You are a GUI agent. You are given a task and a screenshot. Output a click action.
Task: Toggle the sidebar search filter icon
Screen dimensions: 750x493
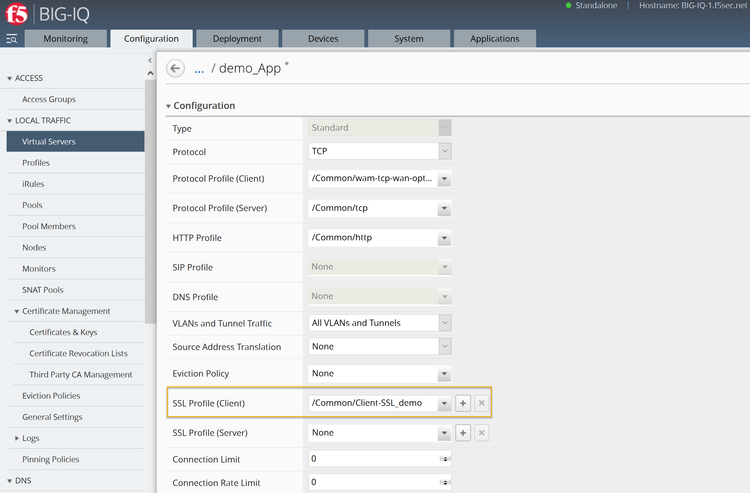coord(12,39)
